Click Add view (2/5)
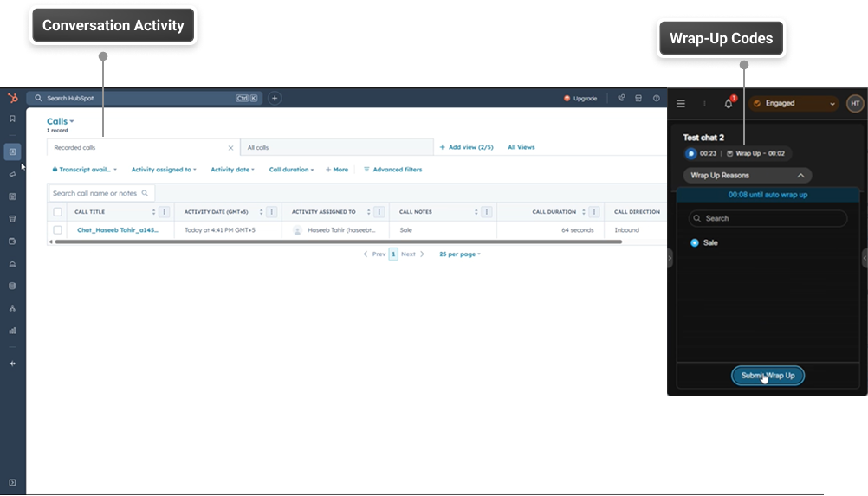Image resolution: width=868 pixels, height=496 pixels. tap(466, 147)
